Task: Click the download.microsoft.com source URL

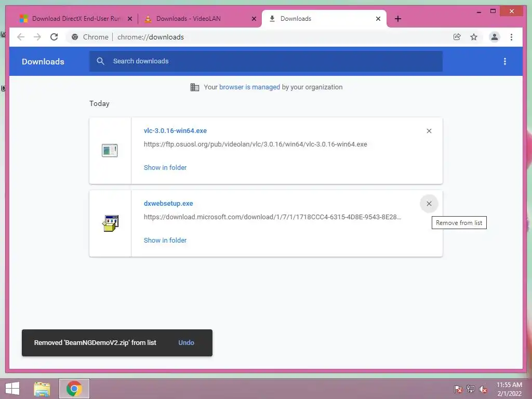Action: [272, 217]
